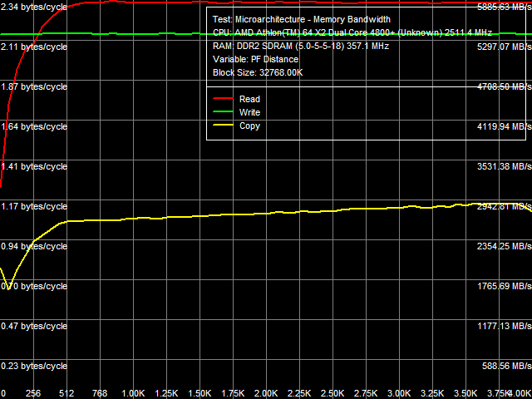Click the 2.34 bytes/cycle axis label
Image resolution: width=532 pixels, height=399 pixels.
click(34, 7)
